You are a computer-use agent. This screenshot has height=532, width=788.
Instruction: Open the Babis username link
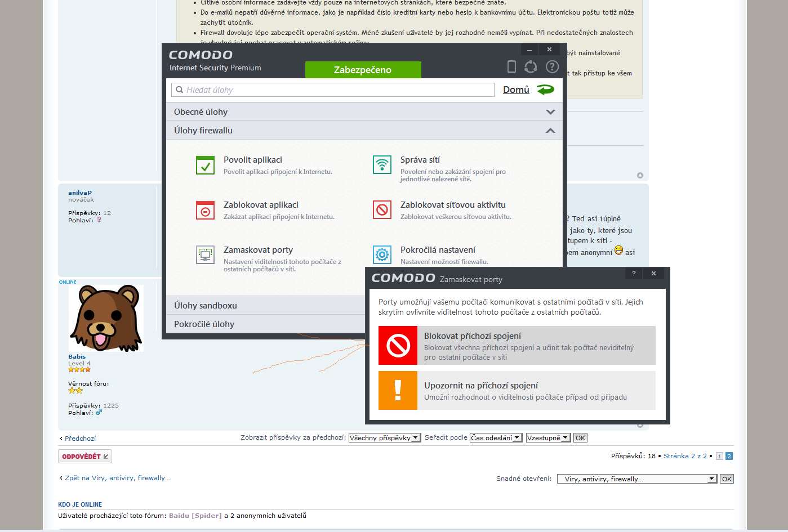point(77,356)
